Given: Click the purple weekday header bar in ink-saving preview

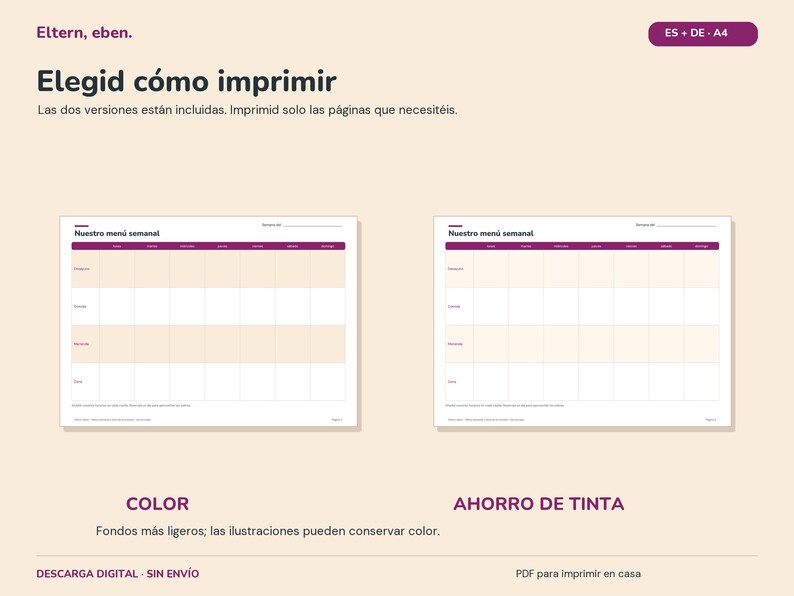Looking at the screenshot, I should click(x=582, y=246).
